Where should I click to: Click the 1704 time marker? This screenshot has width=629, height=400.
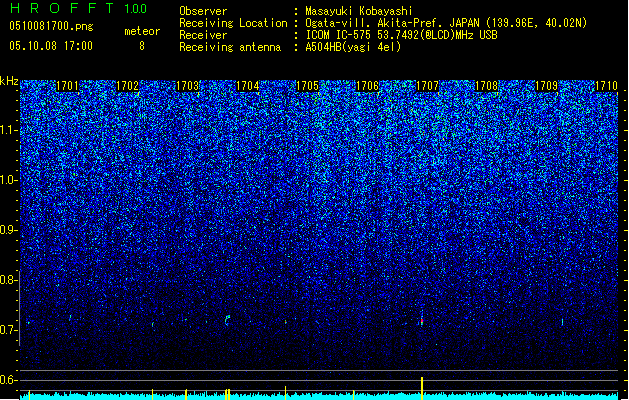pyautogui.click(x=248, y=86)
